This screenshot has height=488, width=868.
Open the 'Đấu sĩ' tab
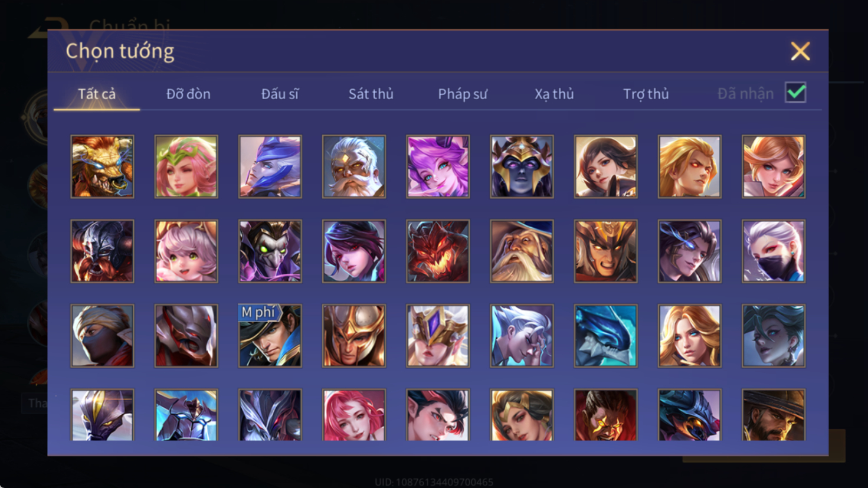(x=280, y=94)
